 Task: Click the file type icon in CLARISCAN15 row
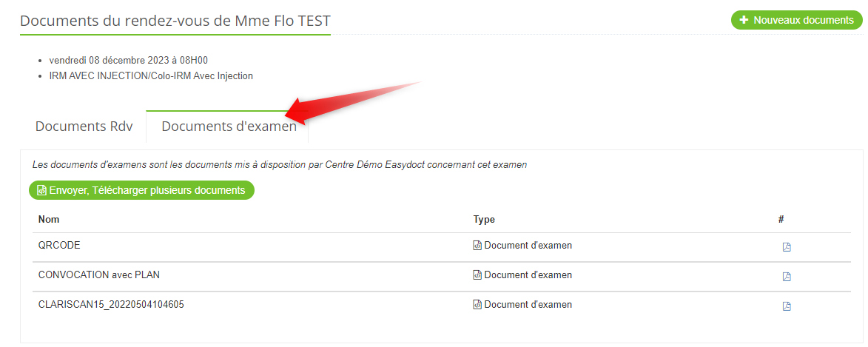[477, 304]
